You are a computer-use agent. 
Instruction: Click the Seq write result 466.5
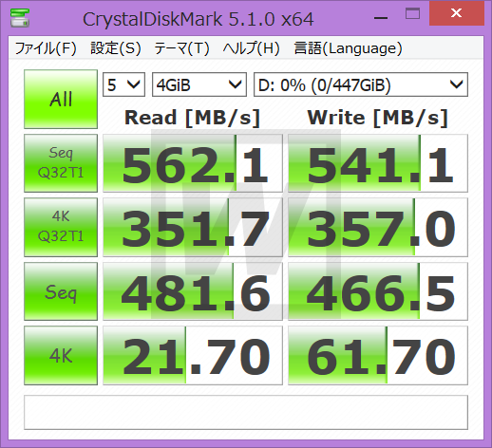pos(378,291)
